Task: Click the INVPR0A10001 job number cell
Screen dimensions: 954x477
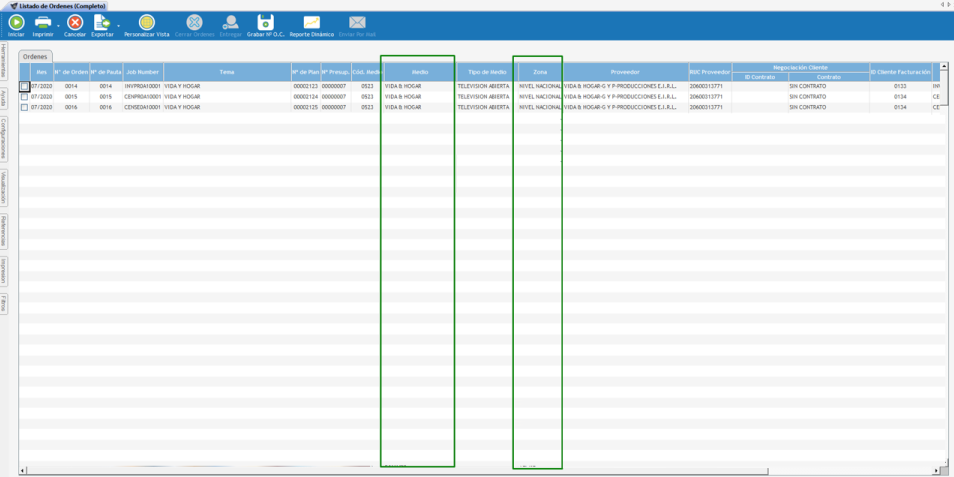Action: click(142, 87)
